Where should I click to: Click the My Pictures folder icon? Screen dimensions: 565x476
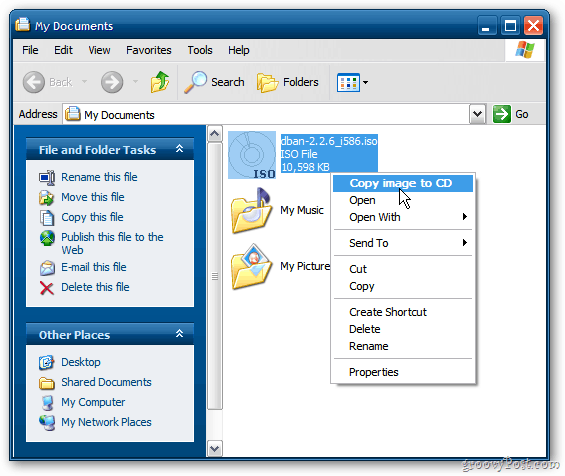(x=252, y=267)
